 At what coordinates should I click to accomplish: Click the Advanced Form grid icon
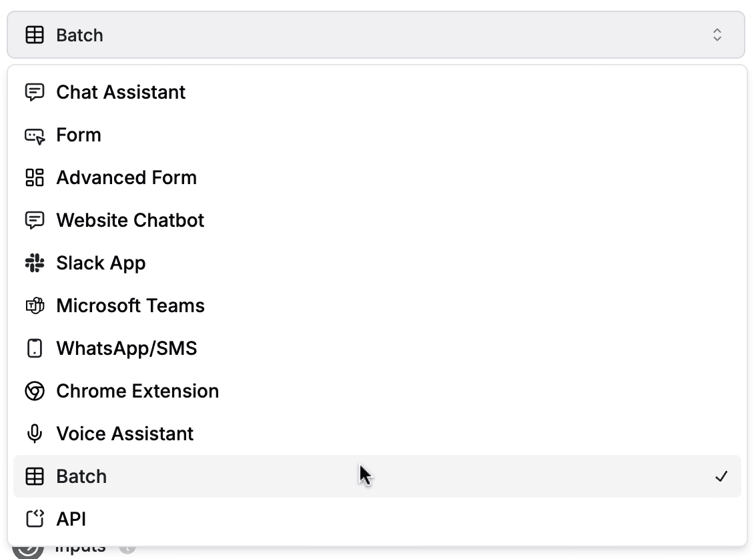[x=35, y=177]
